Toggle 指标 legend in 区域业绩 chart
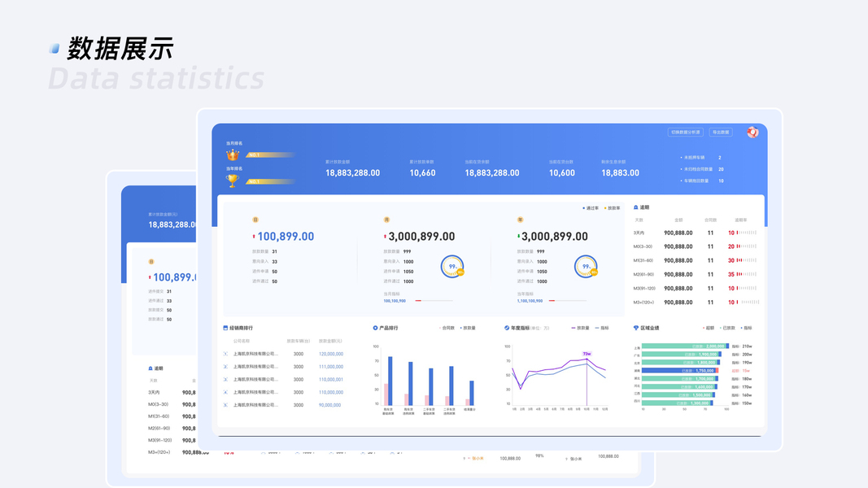The height and width of the screenshot is (488, 868). pos(746,328)
